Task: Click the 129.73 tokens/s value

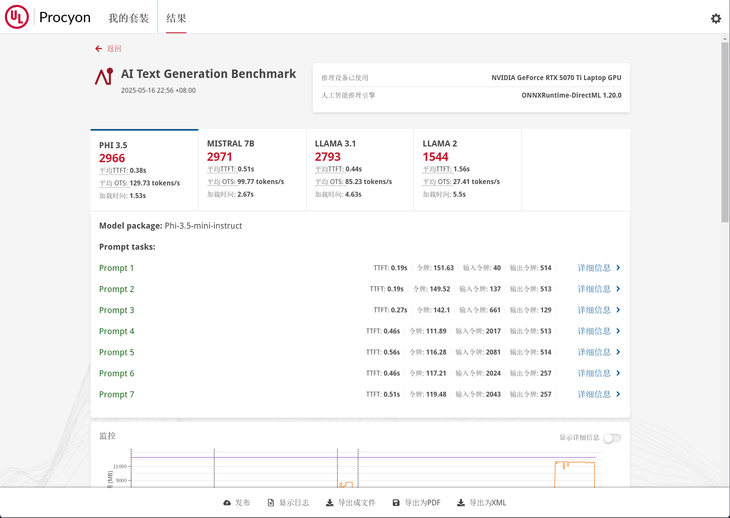Action: click(155, 183)
